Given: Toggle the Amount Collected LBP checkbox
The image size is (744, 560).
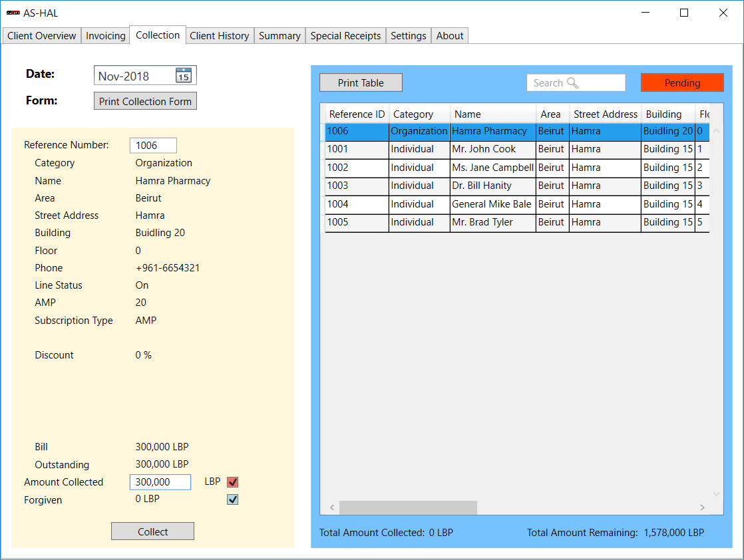Looking at the screenshot, I should (x=232, y=482).
